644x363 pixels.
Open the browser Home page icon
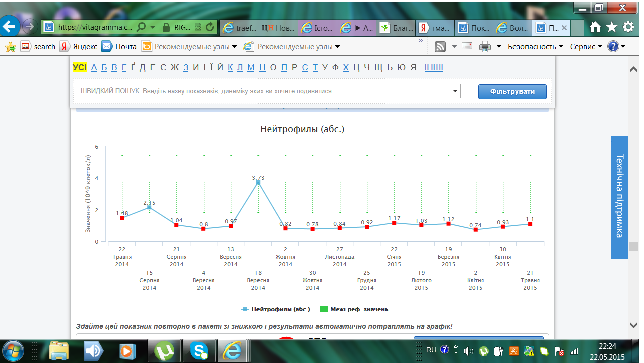point(596,27)
